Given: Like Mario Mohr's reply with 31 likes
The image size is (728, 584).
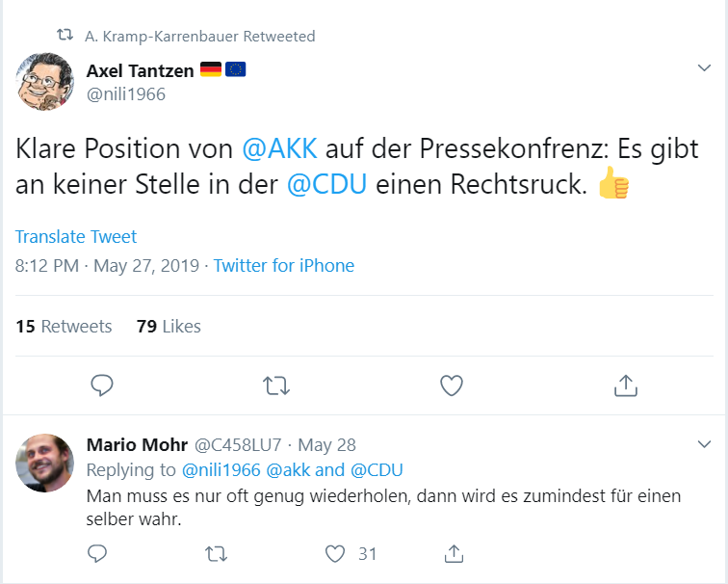Looking at the screenshot, I should [336, 554].
